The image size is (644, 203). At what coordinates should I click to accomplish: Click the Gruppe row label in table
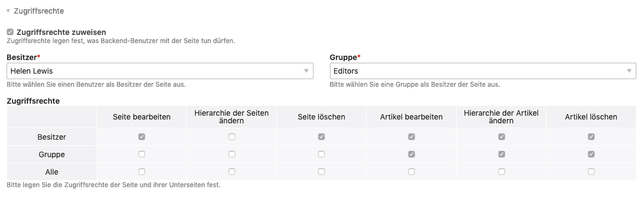coord(52,154)
